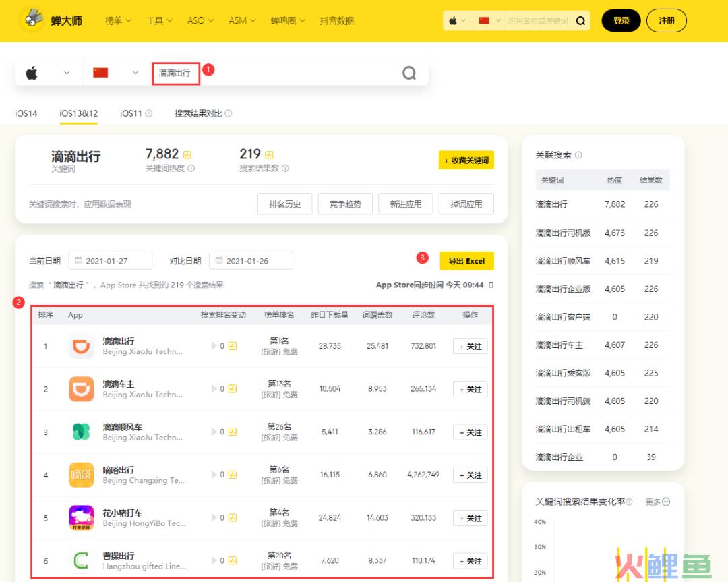The height and width of the screenshot is (582, 728).
Task: Click info icon next to 搜索结果数
Action: click(285, 168)
